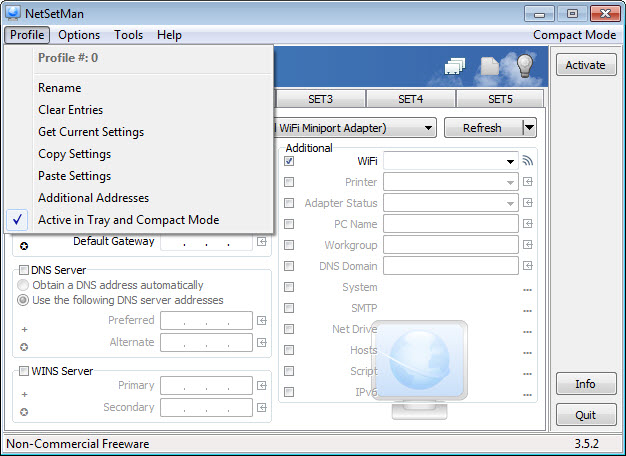The height and width of the screenshot is (456, 626).
Task: Tick the IPv6 checkbox
Action: pyautogui.click(x=289, y=392)
